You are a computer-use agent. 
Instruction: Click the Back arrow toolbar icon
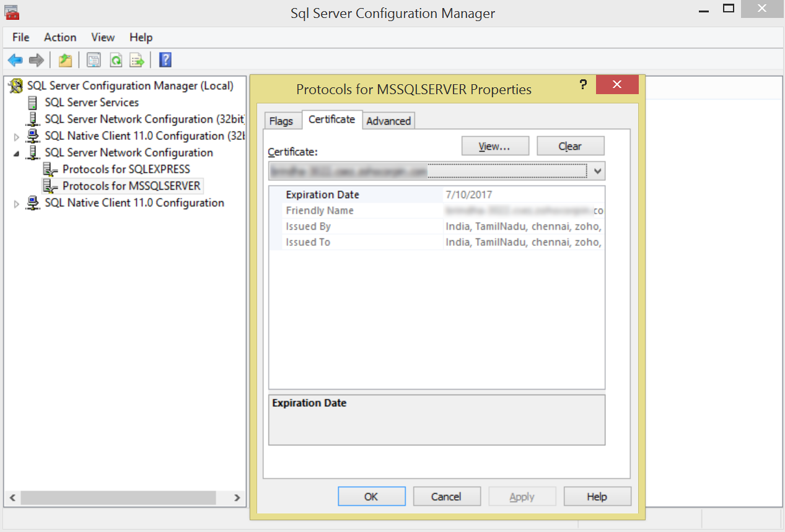tap(15, 60)
